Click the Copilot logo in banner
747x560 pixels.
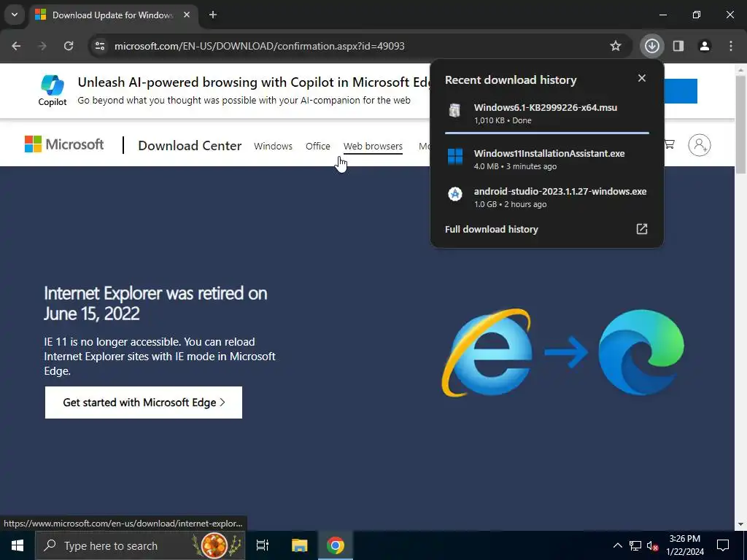(x=53, y=90)
